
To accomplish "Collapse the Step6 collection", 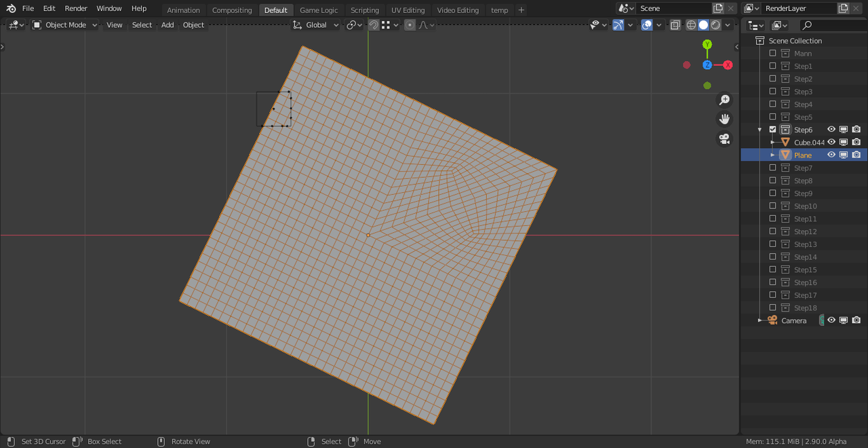I will click(x=759, y=130).
